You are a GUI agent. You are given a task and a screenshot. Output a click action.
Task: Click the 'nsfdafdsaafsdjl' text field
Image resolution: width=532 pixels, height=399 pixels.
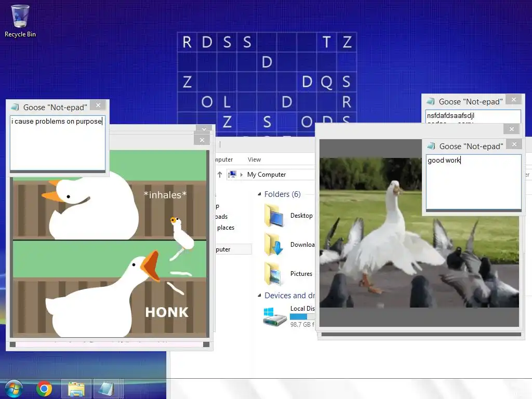tap(473, 116)
